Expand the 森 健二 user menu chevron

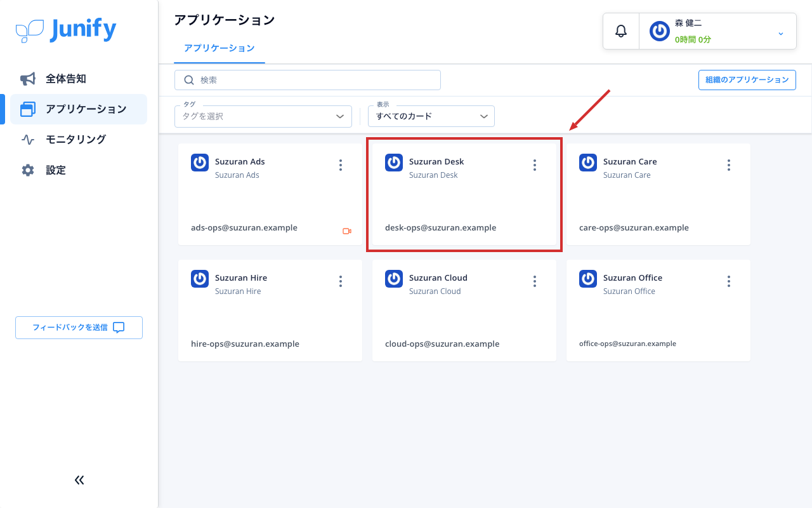click(781, 33)
